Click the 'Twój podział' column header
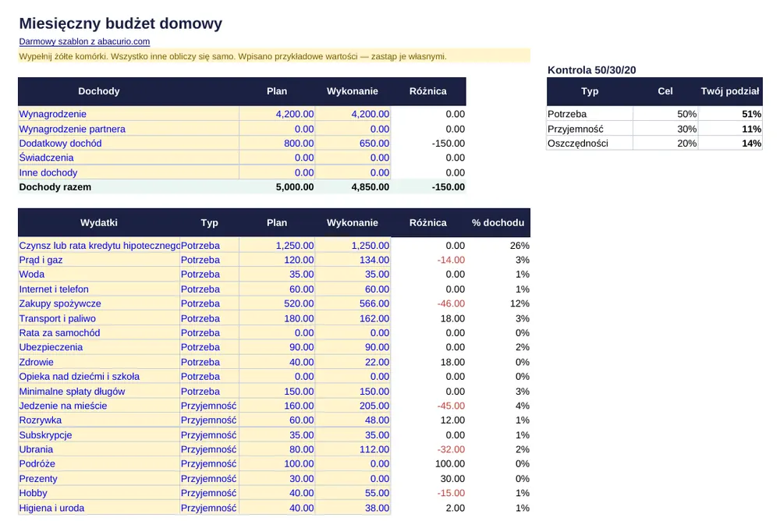The width and height of the screenshot is (780, 532). 730,91
